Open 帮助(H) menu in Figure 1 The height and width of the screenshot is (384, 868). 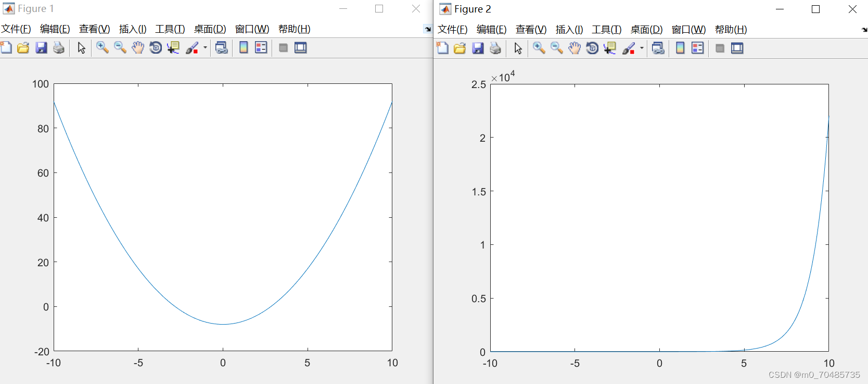tap(295, 29)
